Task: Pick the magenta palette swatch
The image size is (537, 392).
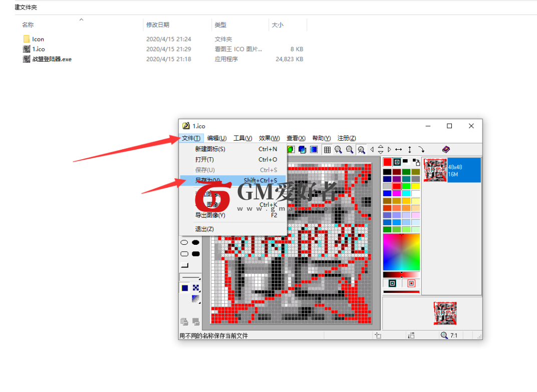Action: (397, 193)
